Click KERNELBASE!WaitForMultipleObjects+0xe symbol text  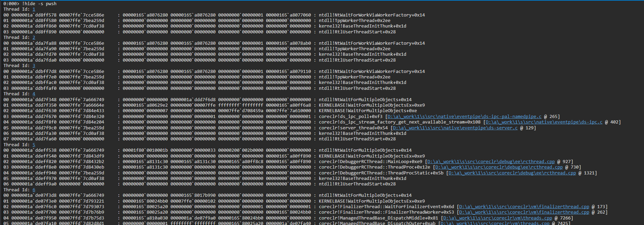(367, 111)
